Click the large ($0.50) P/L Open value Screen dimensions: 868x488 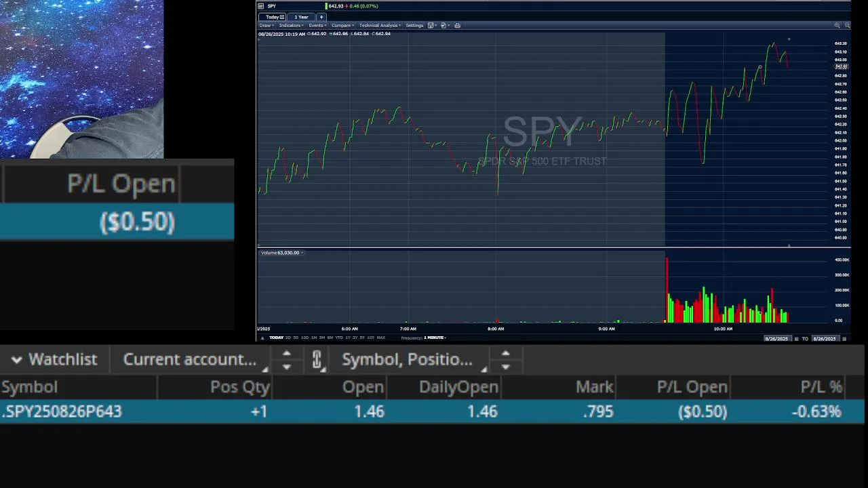point(137,222)
